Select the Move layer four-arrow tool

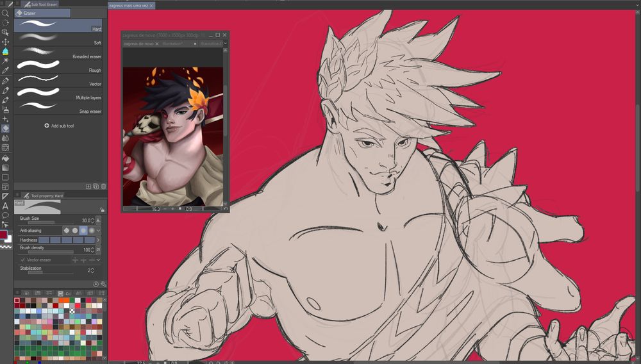5,42
